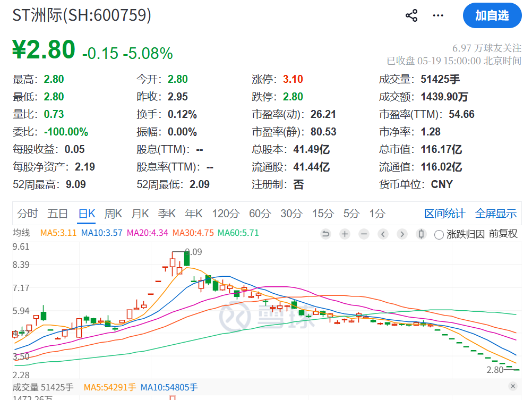Click the 委比 value -100.00%

click(x=66, y=132)
